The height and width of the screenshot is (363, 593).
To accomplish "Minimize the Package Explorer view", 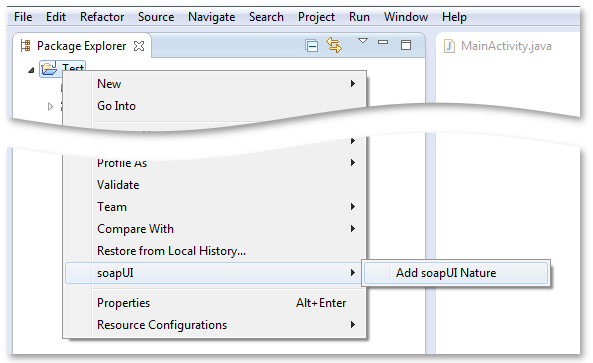I will (383, 42).
